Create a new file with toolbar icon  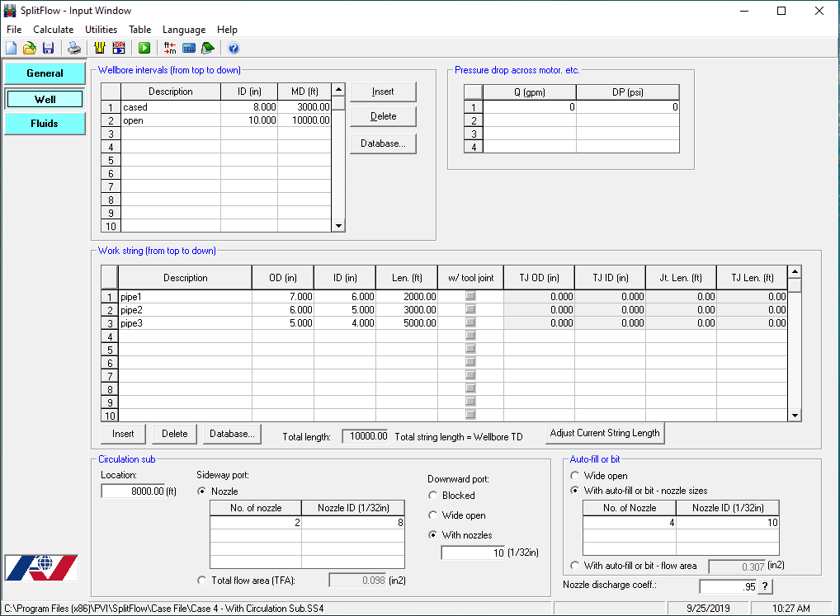point(12,48)
